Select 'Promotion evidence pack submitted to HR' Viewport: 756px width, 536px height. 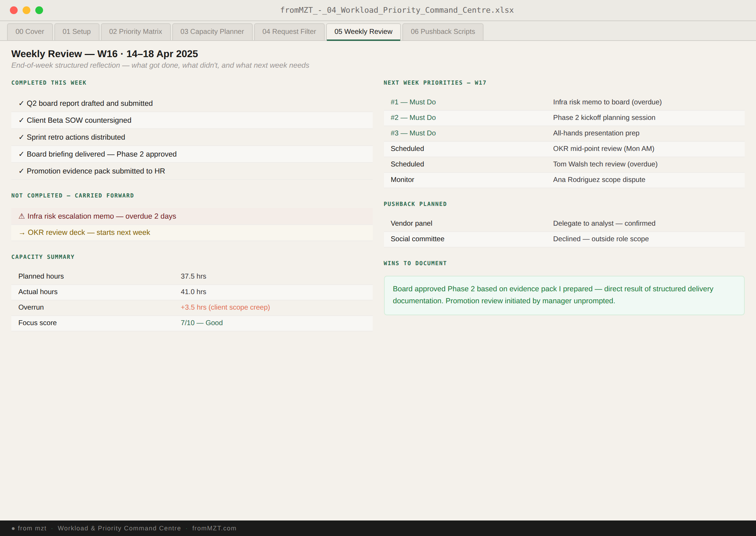pyautogui.click(x=192, y=171)
